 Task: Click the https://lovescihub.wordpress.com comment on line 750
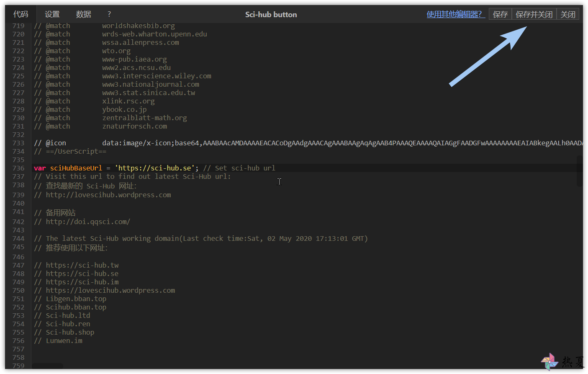pyautogui.click(x=105, y=290)
